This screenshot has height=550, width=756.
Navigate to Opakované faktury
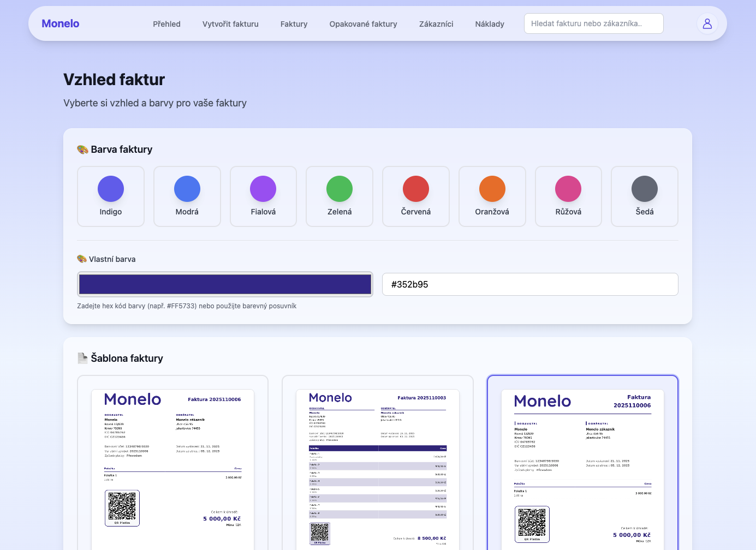pyautogui.click(x=363, y=24)
